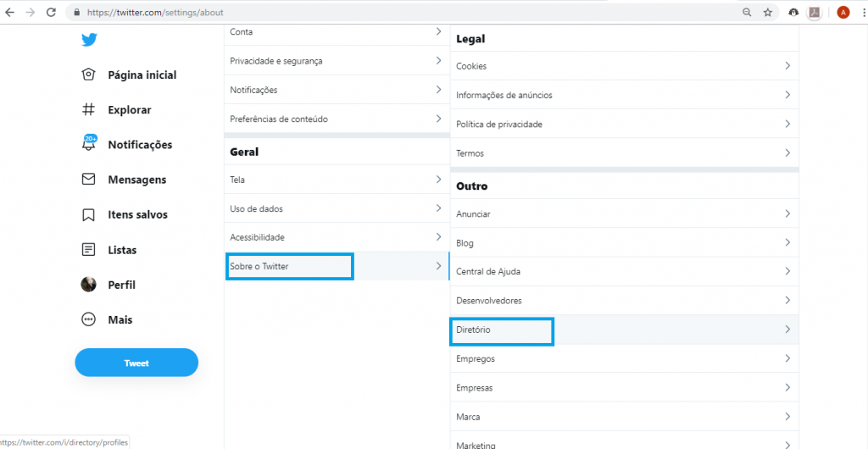Click the padlock site info icon
Screen dimensions: 868x449
pos(76,12)
